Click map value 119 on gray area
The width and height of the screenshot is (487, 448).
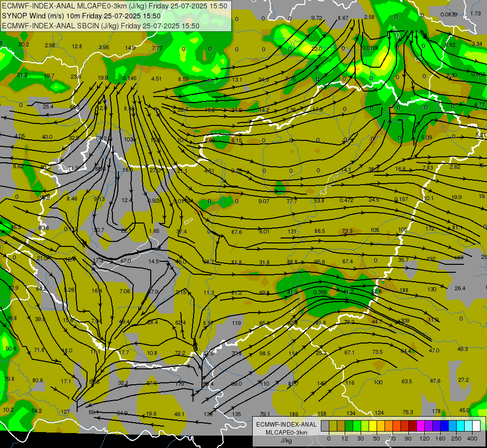tap(236, 323)
